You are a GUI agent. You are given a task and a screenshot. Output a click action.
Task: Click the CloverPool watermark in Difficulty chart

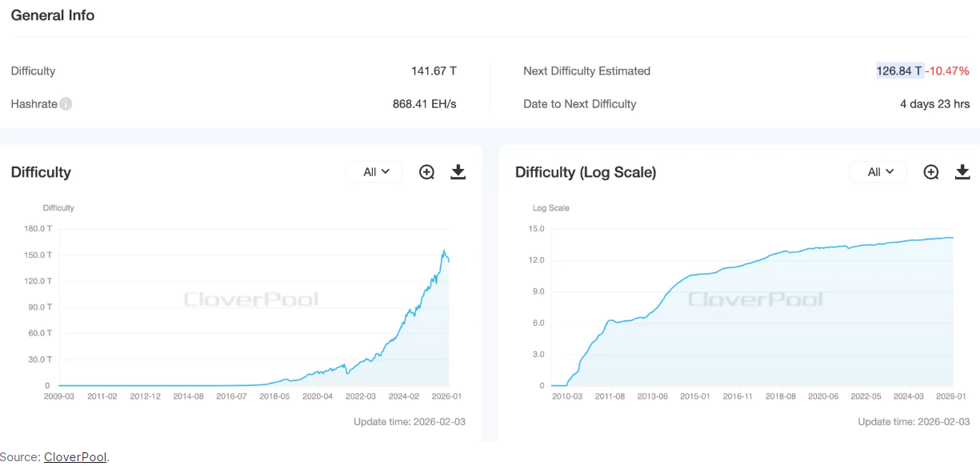(x=251, y=299)
